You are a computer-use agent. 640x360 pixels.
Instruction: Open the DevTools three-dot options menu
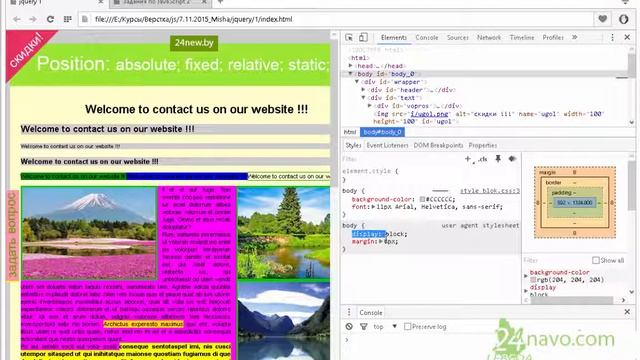point(612,38)
